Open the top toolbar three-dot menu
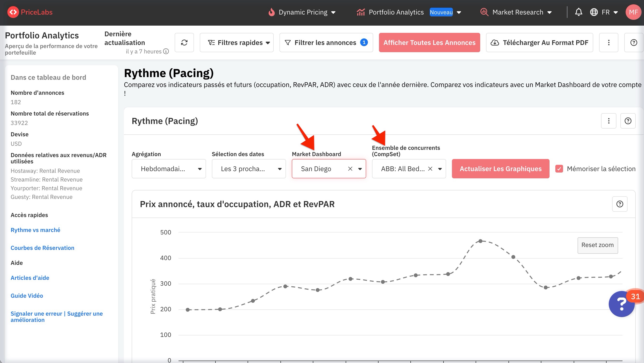Image resolution: width=644 pixels, height=363 pixels. pyautogui.click(x=608, y=43)
